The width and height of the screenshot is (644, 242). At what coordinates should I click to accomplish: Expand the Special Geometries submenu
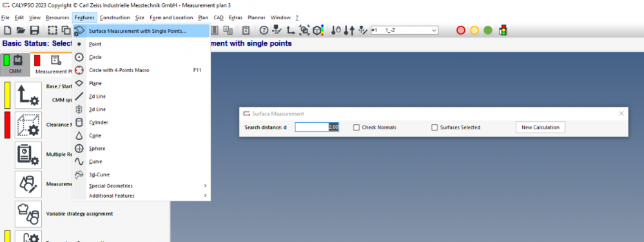[141, 186]
